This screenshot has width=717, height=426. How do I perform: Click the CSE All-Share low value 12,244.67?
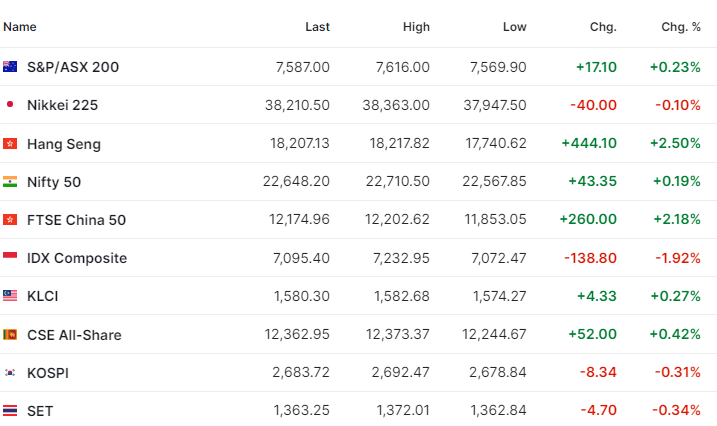pyautogui.click(x=494, y=334)
